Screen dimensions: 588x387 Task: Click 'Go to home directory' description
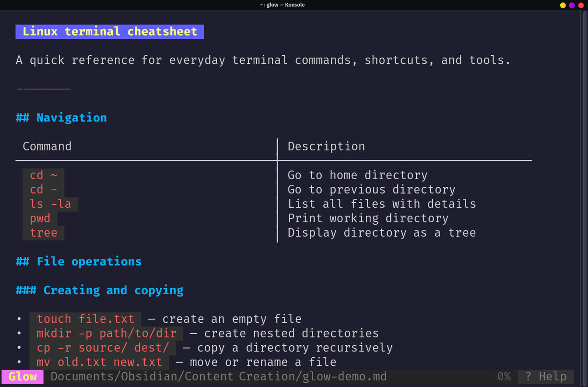pyautogui.click(x=357, y=175)
